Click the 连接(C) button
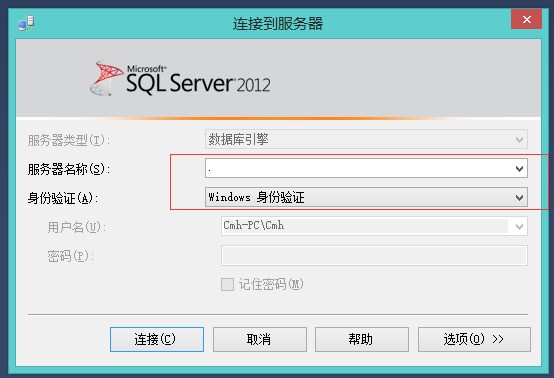This screenshot has height=378, width=554. tap(157, 339)
